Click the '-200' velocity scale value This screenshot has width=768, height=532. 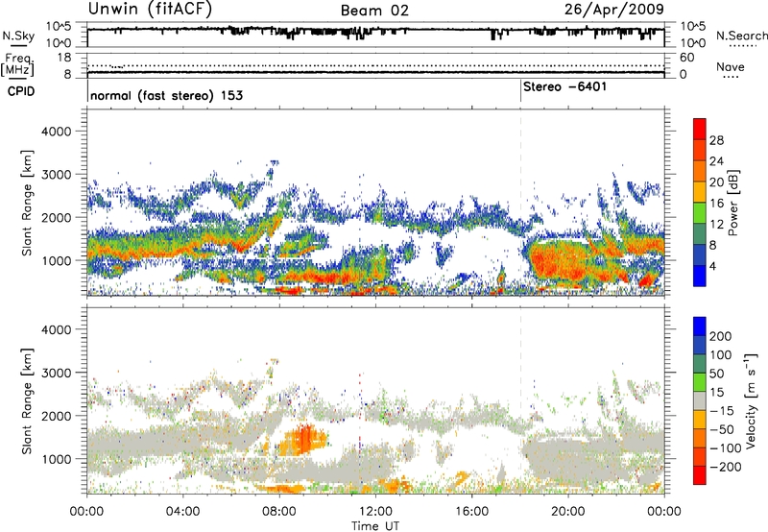click(x=726, y=467)
